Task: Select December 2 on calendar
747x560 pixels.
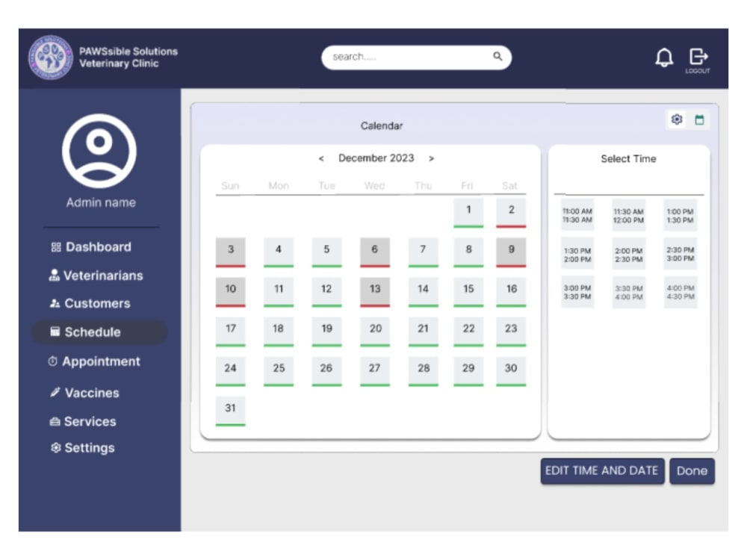Action: coord(511,212)
